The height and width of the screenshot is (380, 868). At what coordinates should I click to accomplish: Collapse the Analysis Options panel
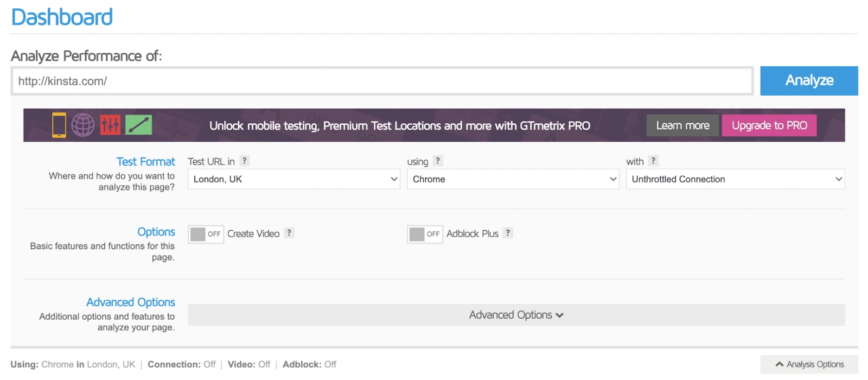[x=809, y=364]
